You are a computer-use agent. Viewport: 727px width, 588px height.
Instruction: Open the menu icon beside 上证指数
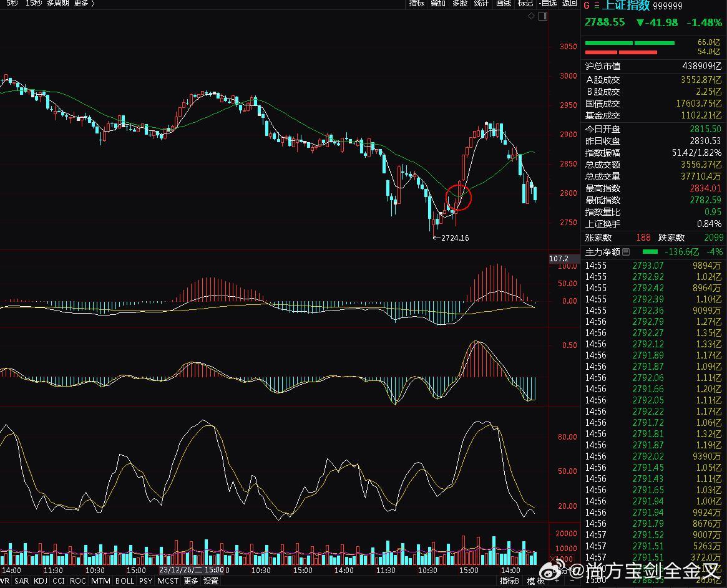597,6
